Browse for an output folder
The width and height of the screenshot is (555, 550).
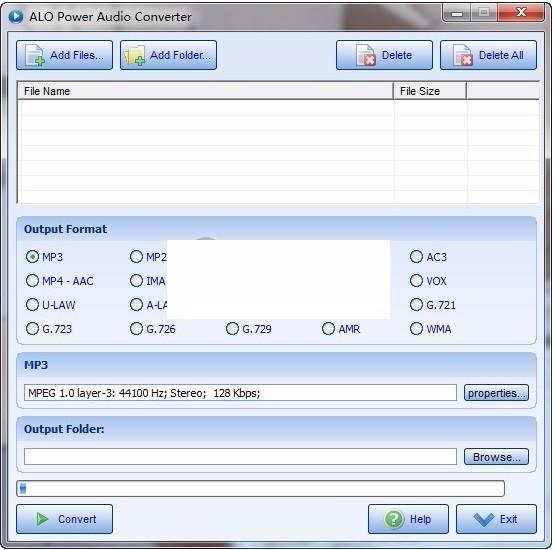(x=496, y=457)
